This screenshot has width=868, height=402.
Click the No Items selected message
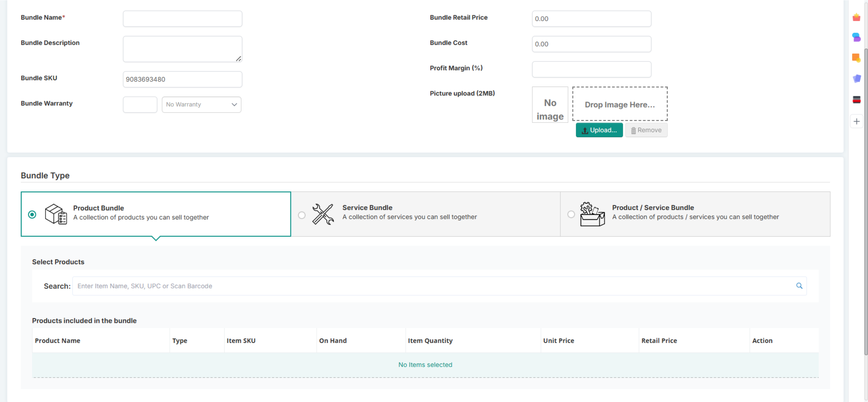(x=425, y=365)
